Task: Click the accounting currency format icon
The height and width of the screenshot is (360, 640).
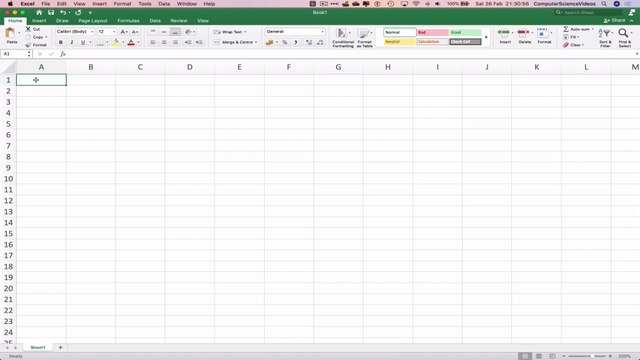Action: 269,42
